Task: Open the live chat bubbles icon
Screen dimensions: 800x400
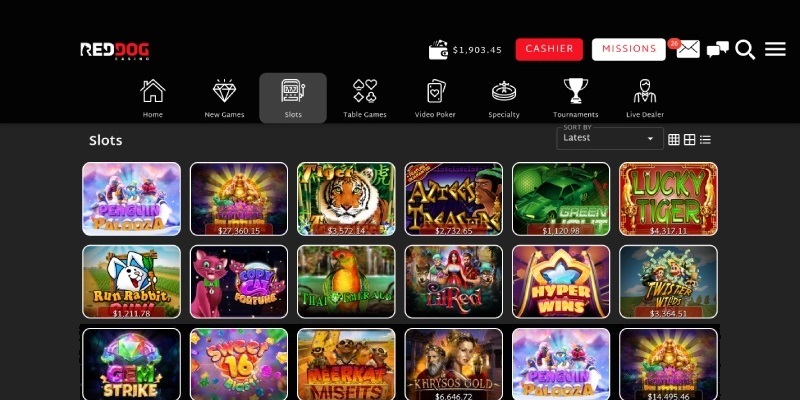Action: pos(717,50)
